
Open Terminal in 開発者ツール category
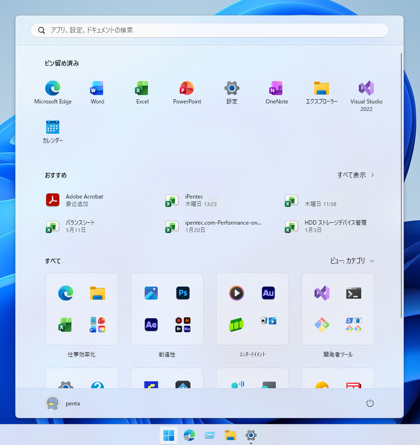click(x=354, y=293)
